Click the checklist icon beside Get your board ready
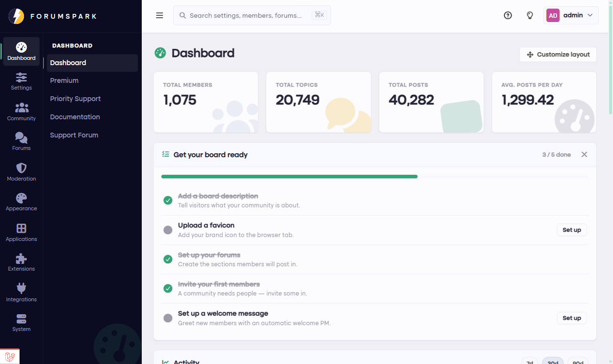Image resolution: width=613 pixels, height=364 pixels. tap(166, 154)
